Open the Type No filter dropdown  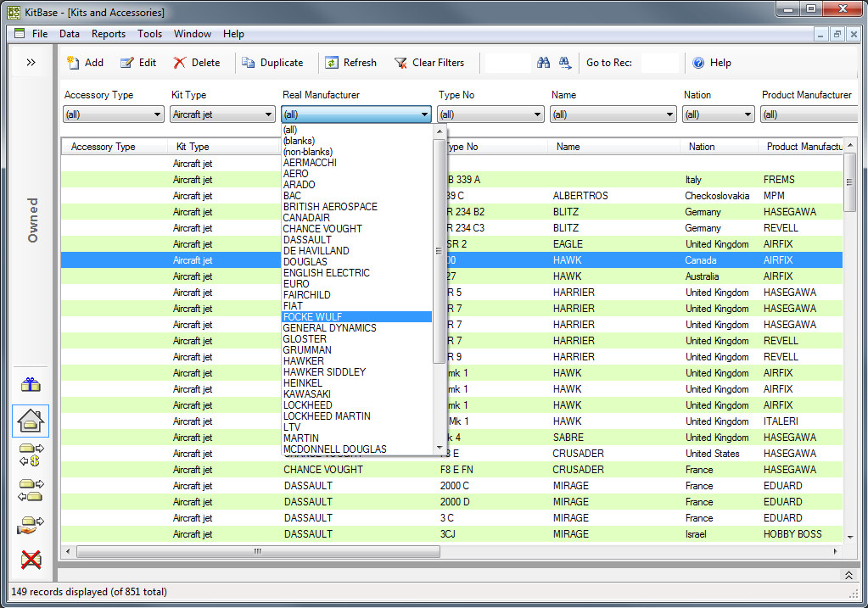[x=490, y=114]
